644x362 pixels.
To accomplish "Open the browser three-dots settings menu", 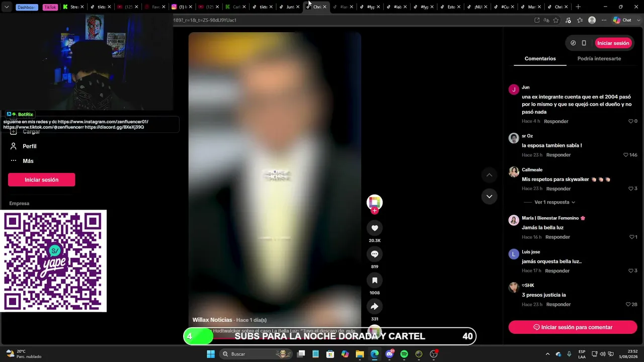I will pos(604,20).
